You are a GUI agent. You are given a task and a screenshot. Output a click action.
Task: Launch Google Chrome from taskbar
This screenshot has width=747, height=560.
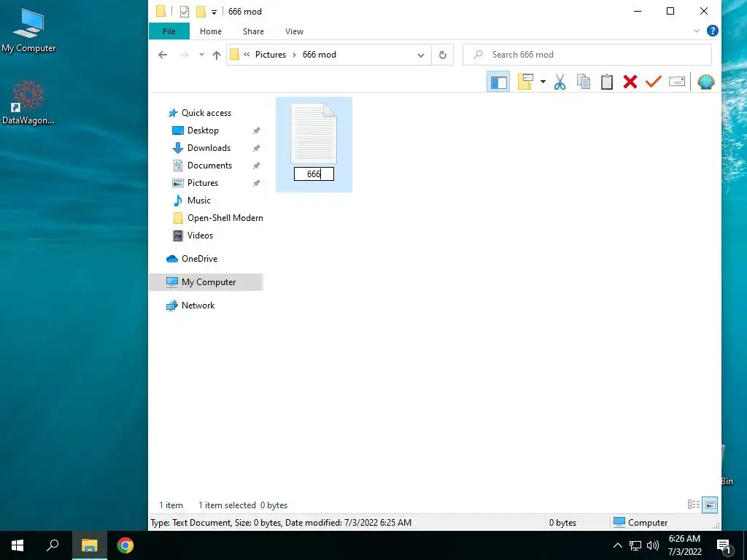pyautogui.click(x=125, y=545)
